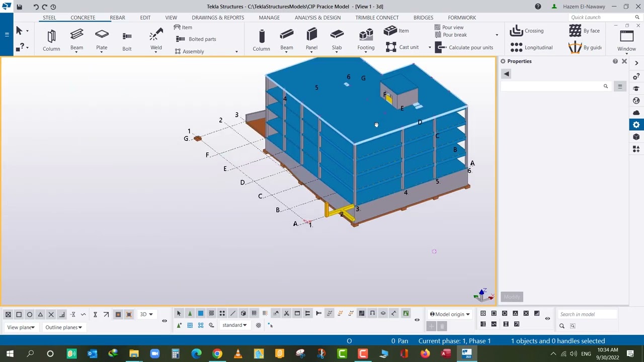Toggle eye icon left of Search in model
Image resolution: width=644 pixels, height=362 pixels.
click(547, 318)
